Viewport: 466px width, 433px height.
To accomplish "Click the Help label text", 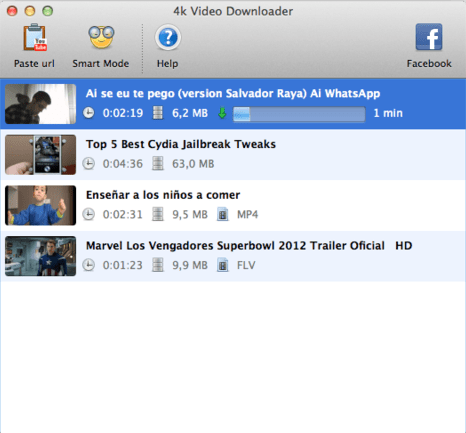I will tap(167, 63).
